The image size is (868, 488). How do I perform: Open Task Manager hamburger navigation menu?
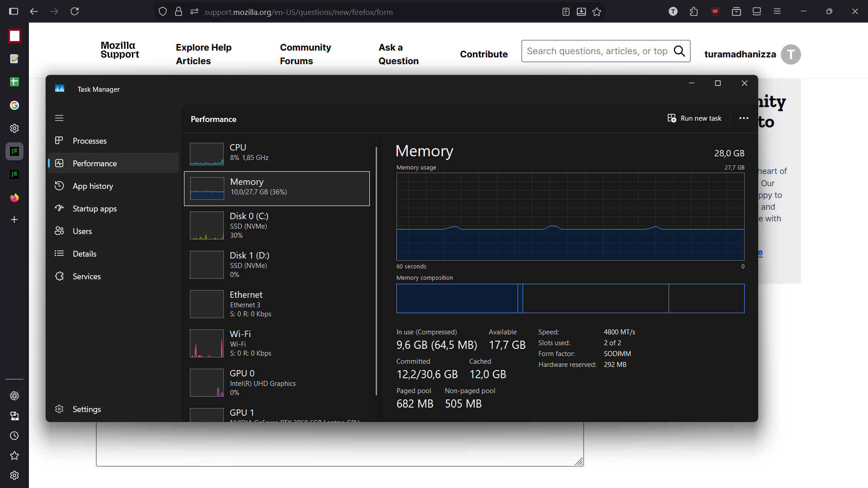[59, 118]
